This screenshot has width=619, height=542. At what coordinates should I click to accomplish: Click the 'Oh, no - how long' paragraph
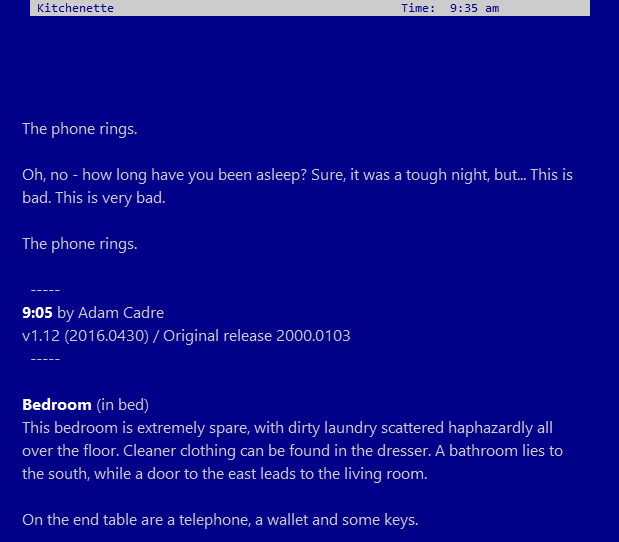297,186
